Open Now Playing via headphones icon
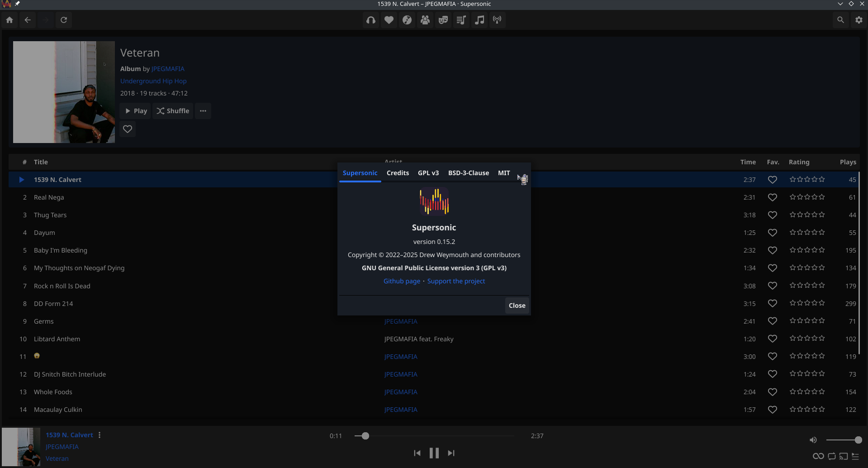Screen dimensions: 868x468 click(371, 20)
